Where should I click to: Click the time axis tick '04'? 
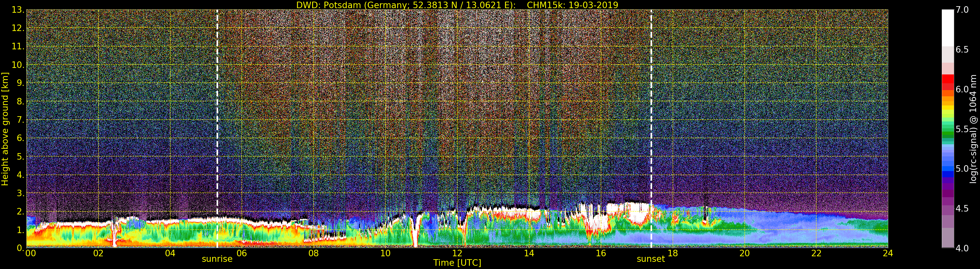(x=170, y=253)
